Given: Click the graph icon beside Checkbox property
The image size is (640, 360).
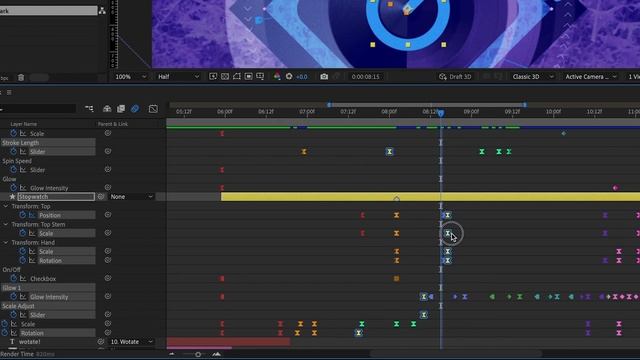Looking at the screenshot, I should click(x=23, y=279).
